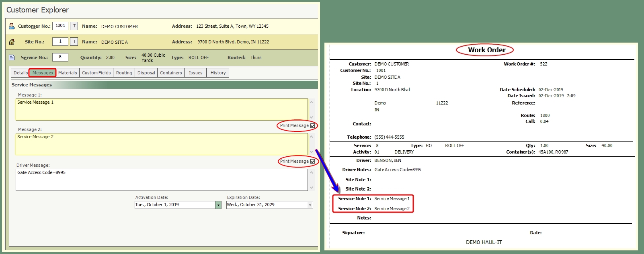Click the customer person icon
The image size is (644, 254).
click(x=12, y=26)
